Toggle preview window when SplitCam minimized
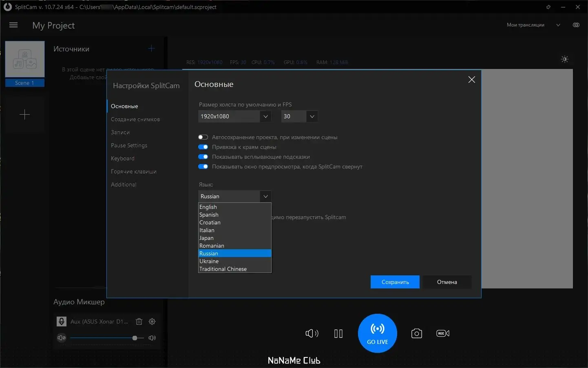The height and width of the screenshot is (368, 588). [203, 166]
